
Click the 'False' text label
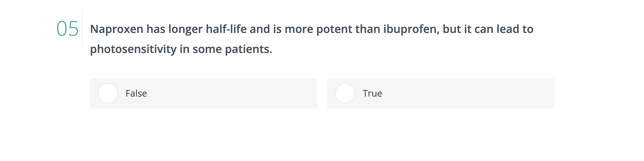click(136, 93)
